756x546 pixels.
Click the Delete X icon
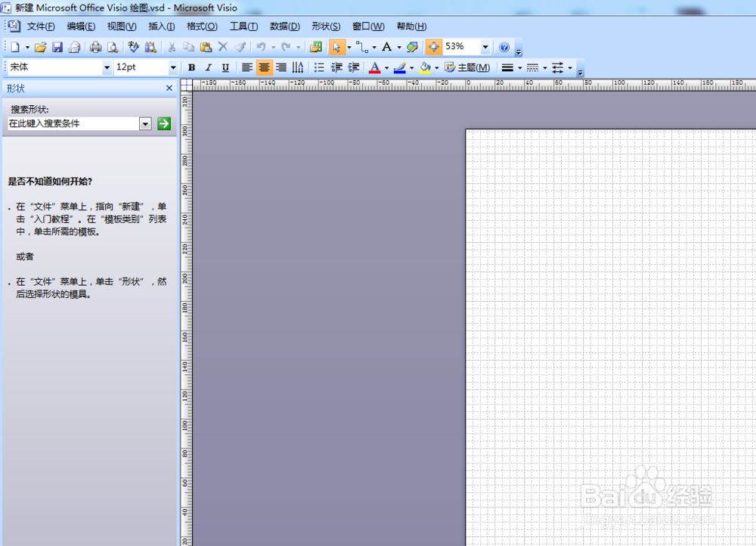pyautogui.click(x=223, y=47)
